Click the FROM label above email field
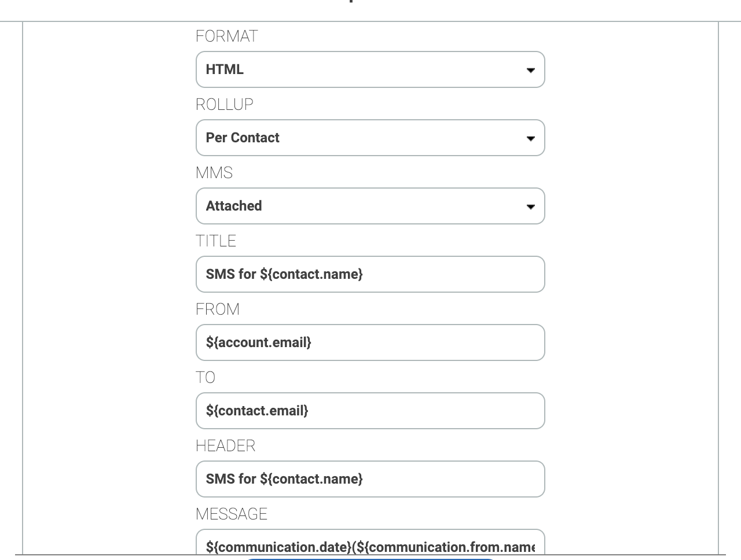The width and height of the screenshot is (741, 560). (218, 310)
